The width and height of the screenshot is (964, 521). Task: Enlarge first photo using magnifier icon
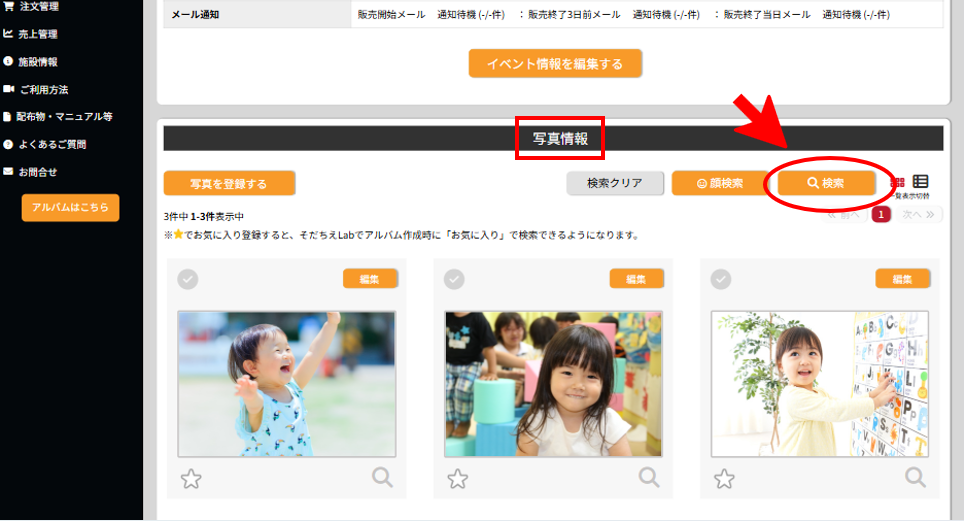[x=382, y=477]
